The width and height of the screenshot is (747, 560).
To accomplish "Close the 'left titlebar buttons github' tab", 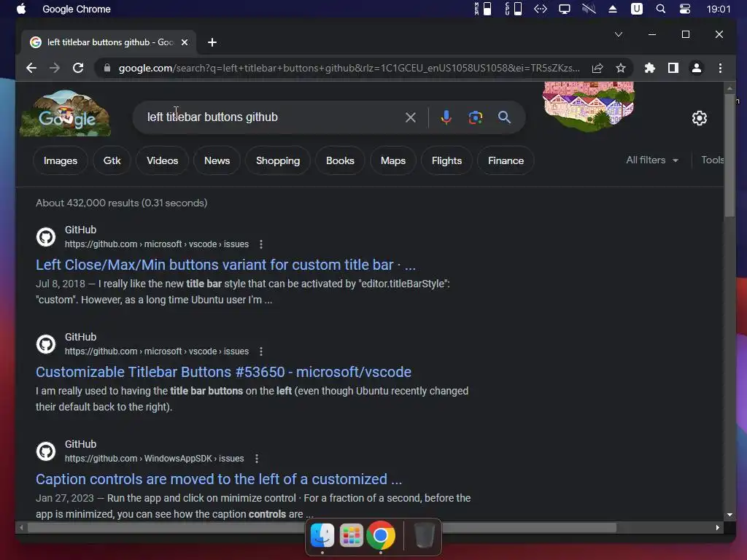I will click(x=185, y=42).
